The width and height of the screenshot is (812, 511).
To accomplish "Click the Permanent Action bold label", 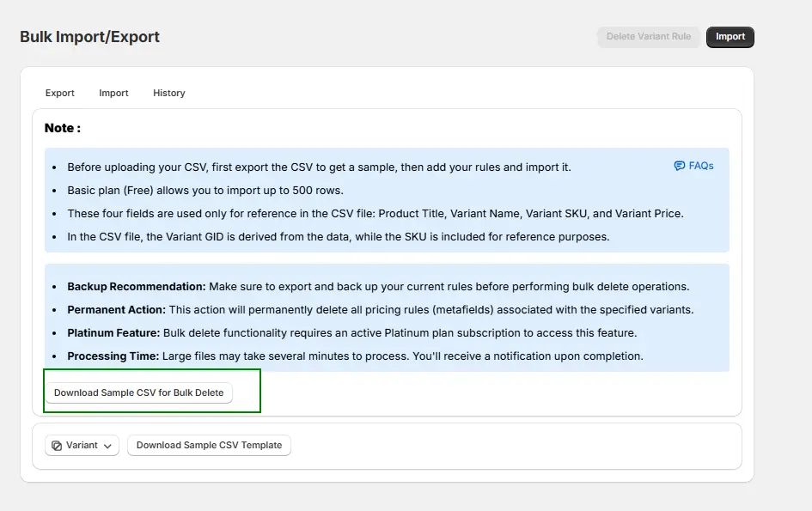I will 116,309.
